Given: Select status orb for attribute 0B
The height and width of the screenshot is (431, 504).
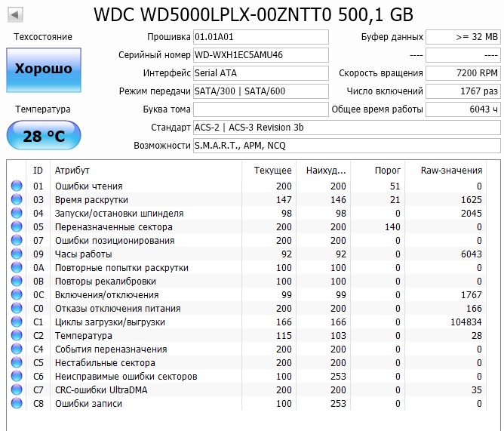Looking at the screenshot, I should (17, 281).
